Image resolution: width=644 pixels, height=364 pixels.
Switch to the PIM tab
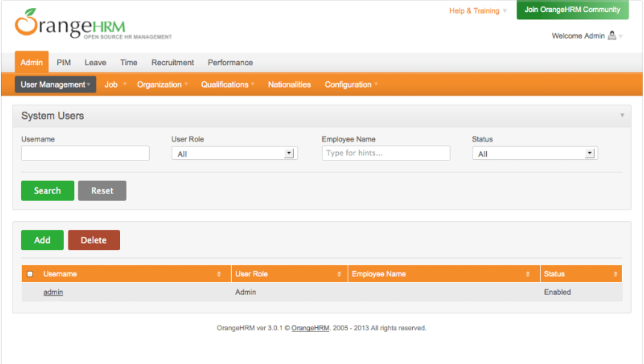(64, 62)
